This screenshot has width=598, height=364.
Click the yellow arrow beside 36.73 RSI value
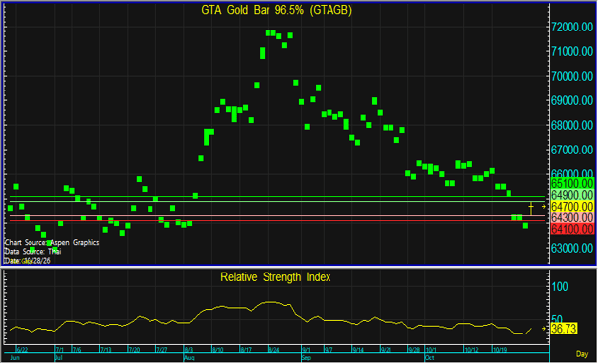tap(544, 329)
